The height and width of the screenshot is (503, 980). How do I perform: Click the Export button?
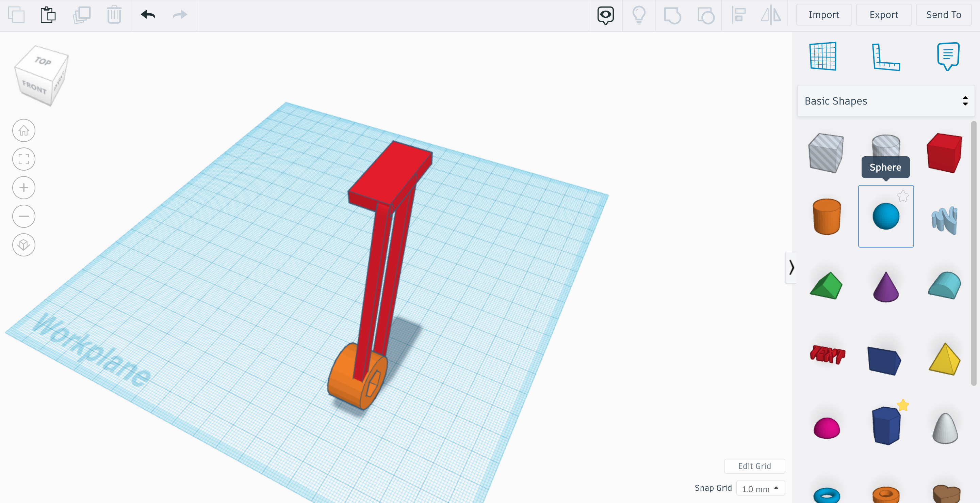coord(883,15)
